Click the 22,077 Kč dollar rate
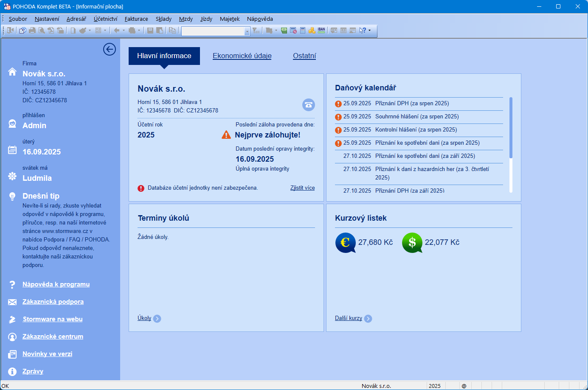The height and width of the screenshot is (390, 588). pyautogui.click(x=442, y=242)
